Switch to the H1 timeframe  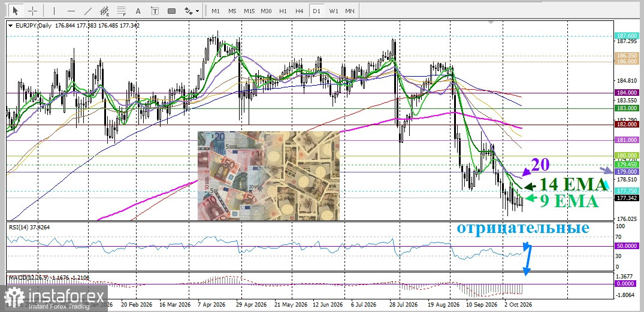283,11
